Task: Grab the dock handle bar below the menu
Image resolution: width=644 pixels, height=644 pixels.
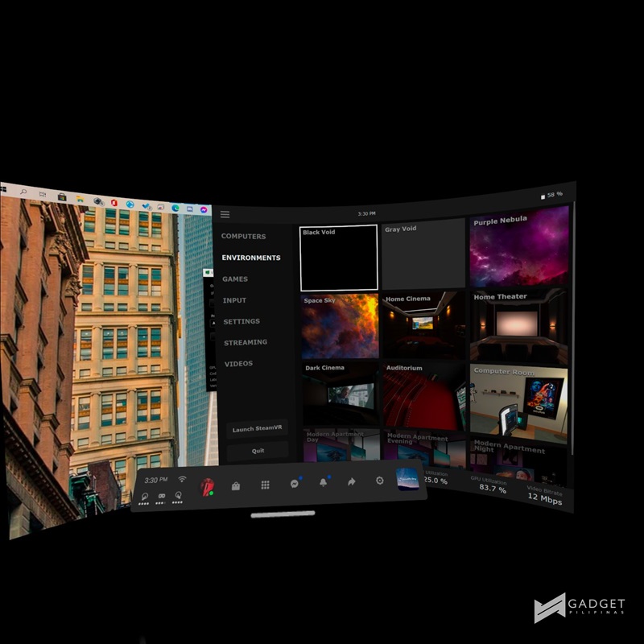Action: [x=283, y=514]
